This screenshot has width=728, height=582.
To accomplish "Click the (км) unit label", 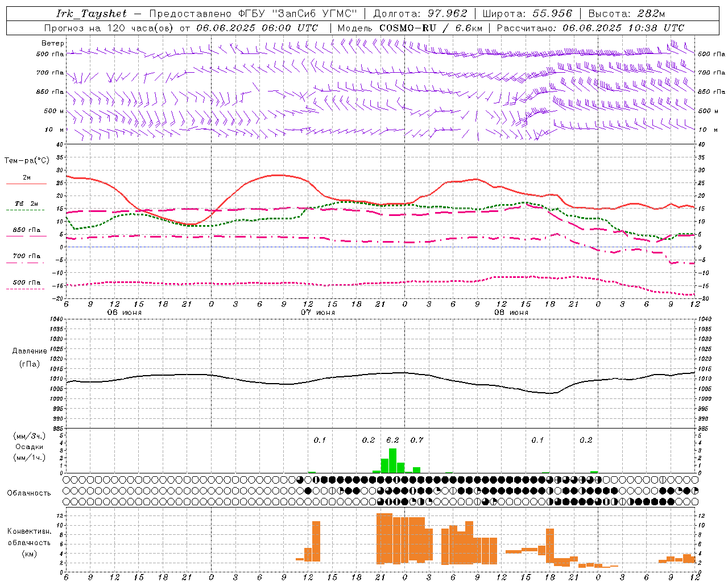I will [30, 554].
